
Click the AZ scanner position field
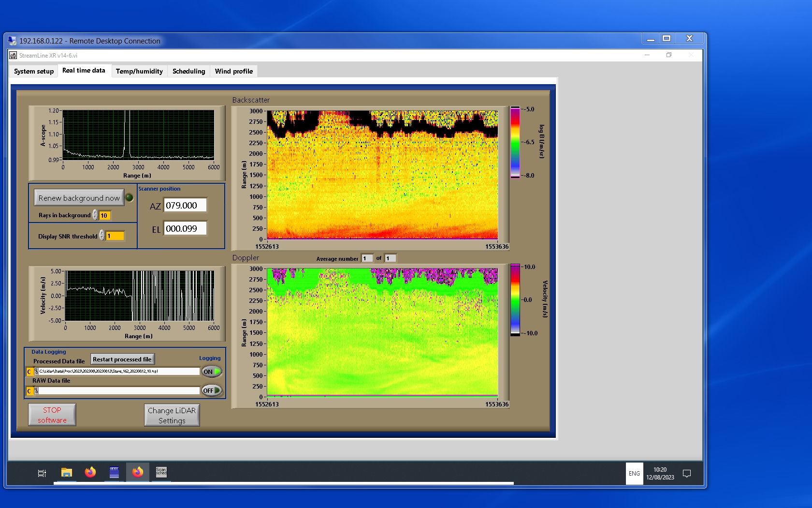click(185, 205)
